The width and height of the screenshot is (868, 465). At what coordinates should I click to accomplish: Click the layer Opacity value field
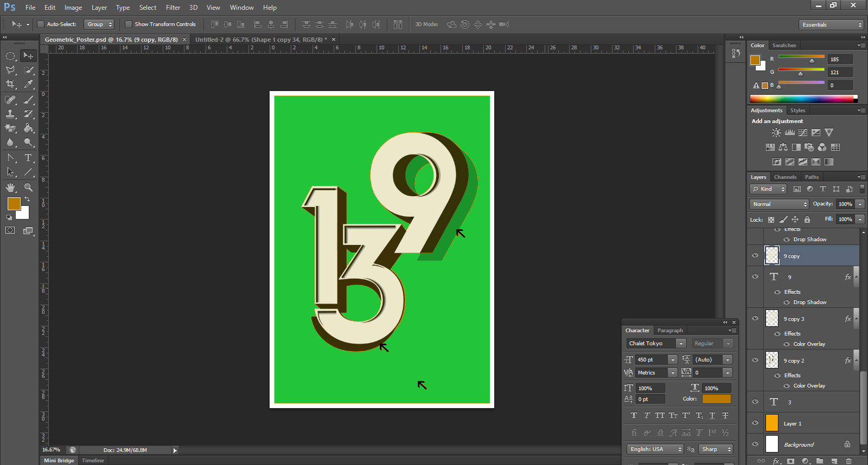pos(845,204)
